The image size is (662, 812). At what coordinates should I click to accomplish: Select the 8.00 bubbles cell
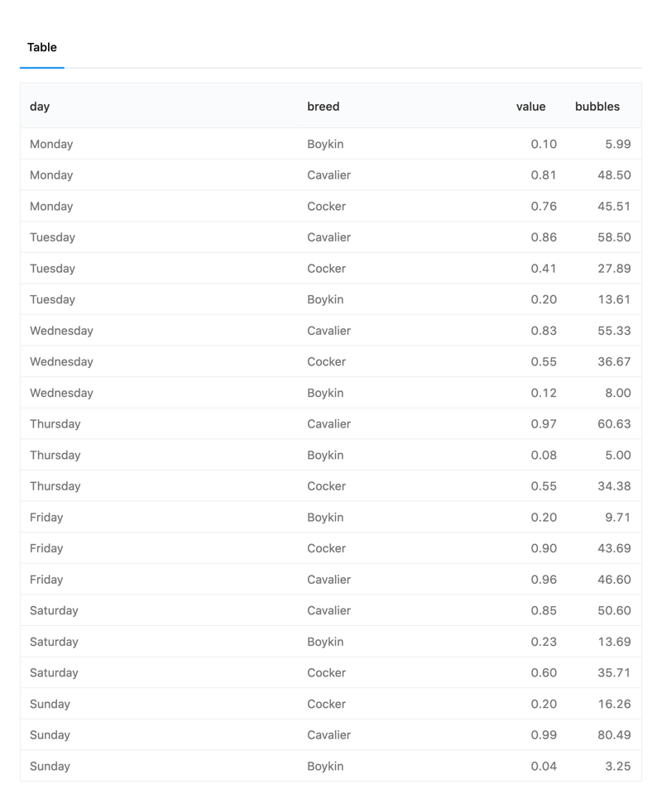(617, 393)
